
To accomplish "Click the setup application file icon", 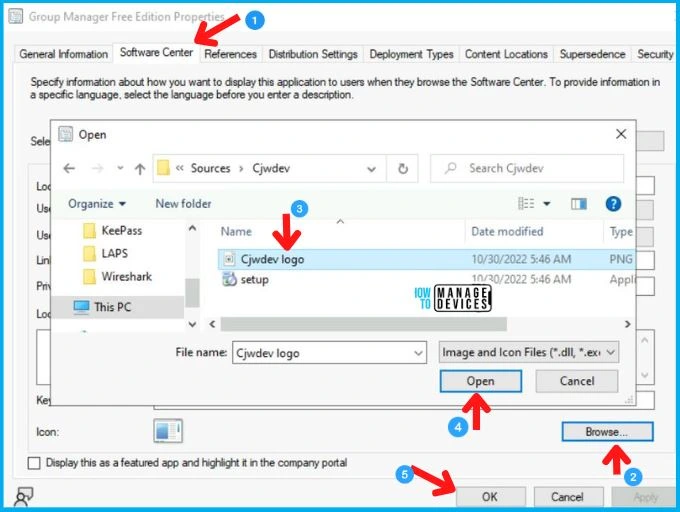I will (x=229, y=279).
